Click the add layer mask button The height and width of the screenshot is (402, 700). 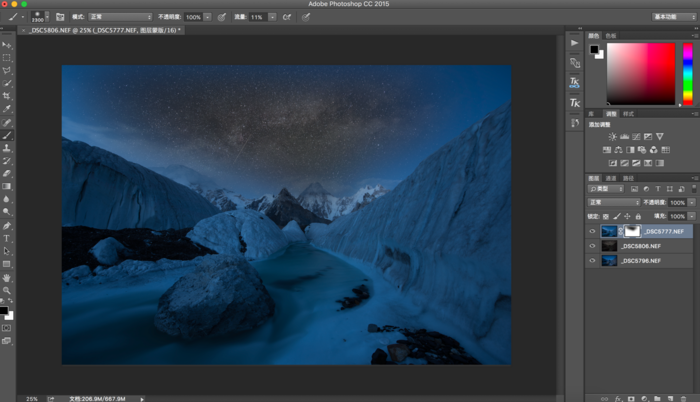coord(632,396)
